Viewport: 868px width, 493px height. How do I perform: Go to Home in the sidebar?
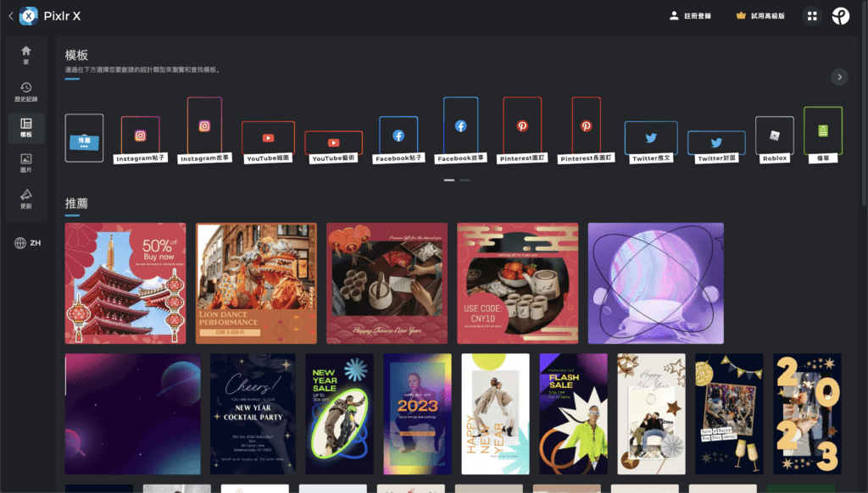pos(26,55)
